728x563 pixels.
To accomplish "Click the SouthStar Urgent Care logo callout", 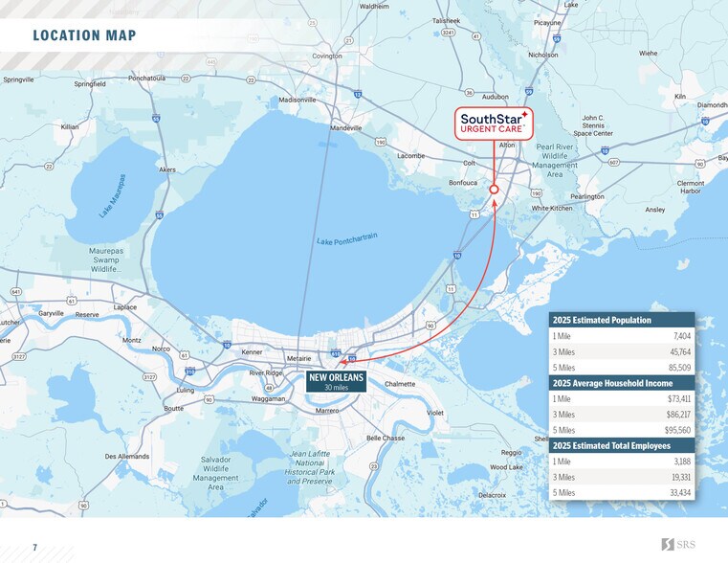I will 493,124.
